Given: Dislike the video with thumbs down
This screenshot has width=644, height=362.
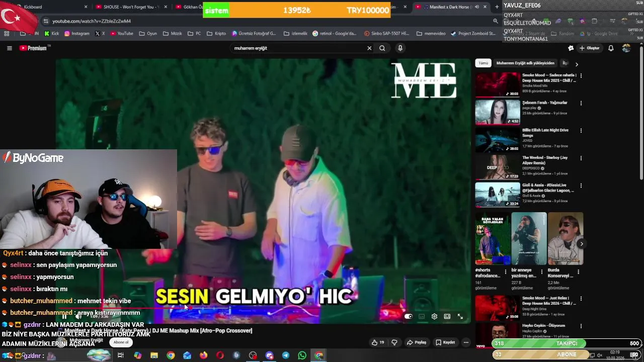Looking at the screenshot, I should [x=394, y=342].
